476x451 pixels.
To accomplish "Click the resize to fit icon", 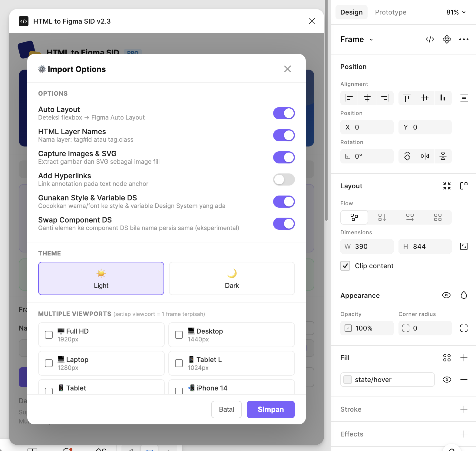I will (x=447, y=186).
